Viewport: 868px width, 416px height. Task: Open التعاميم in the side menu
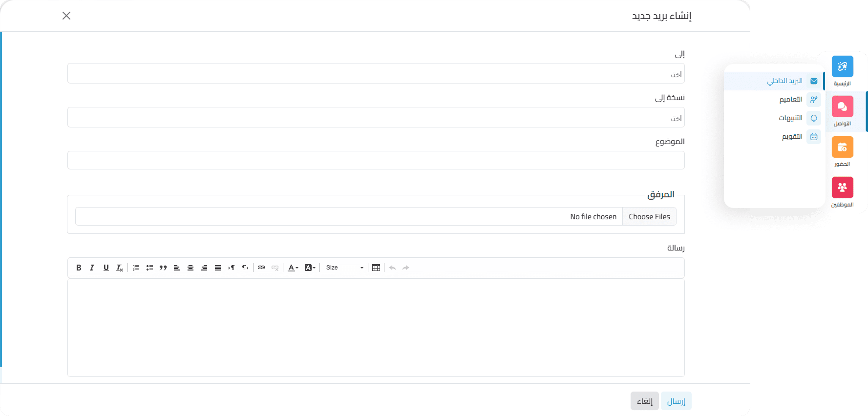point(790,100)
